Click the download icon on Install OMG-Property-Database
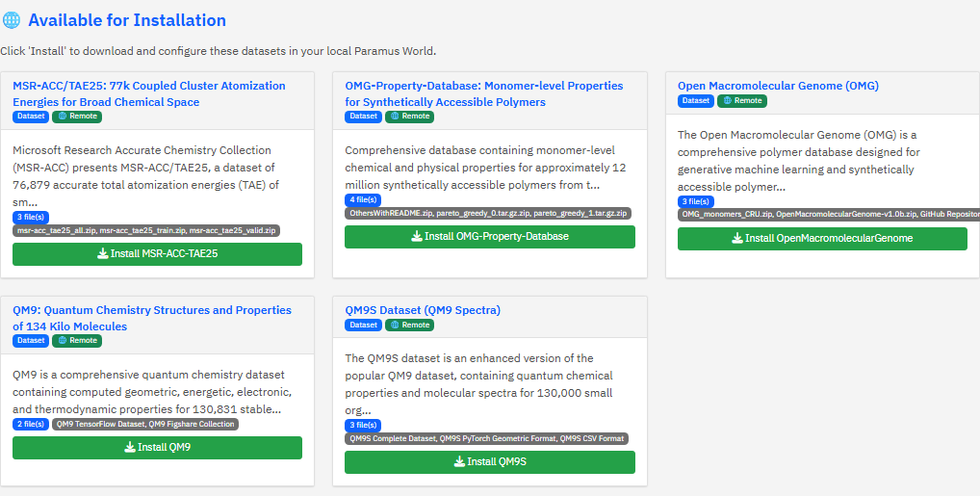 click(417, 237)
